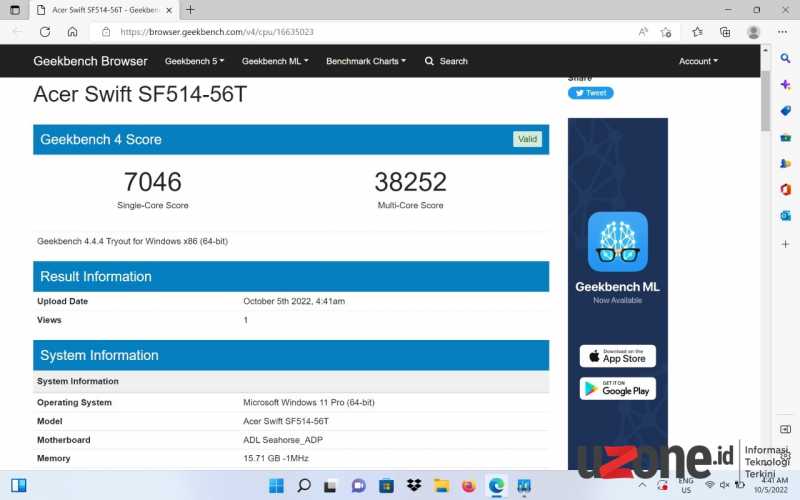Click the ADL Seahorse_ADP motherboard value
Viewport: 800px width, 500px height.
coord(283,439)
